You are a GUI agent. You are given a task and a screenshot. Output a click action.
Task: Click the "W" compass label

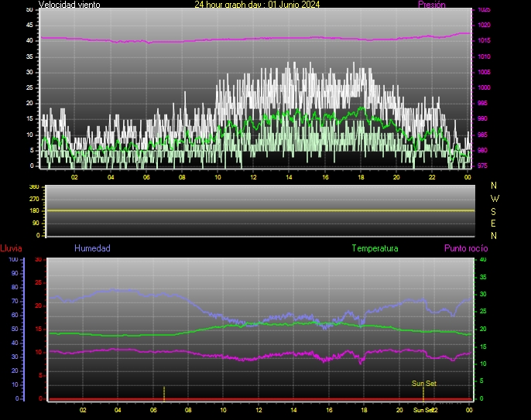point(495,198)
